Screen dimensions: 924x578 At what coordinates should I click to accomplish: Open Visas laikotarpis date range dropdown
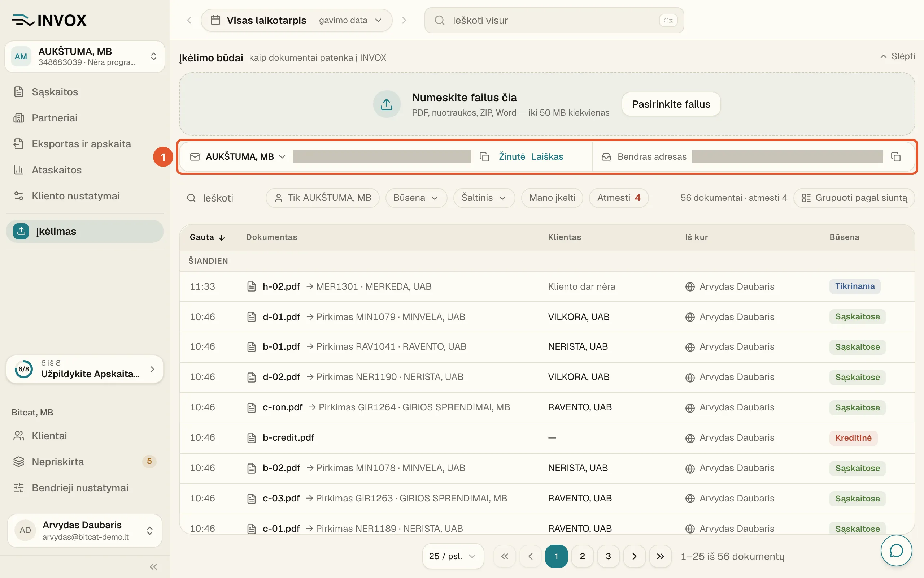click(x=297, y=20)
